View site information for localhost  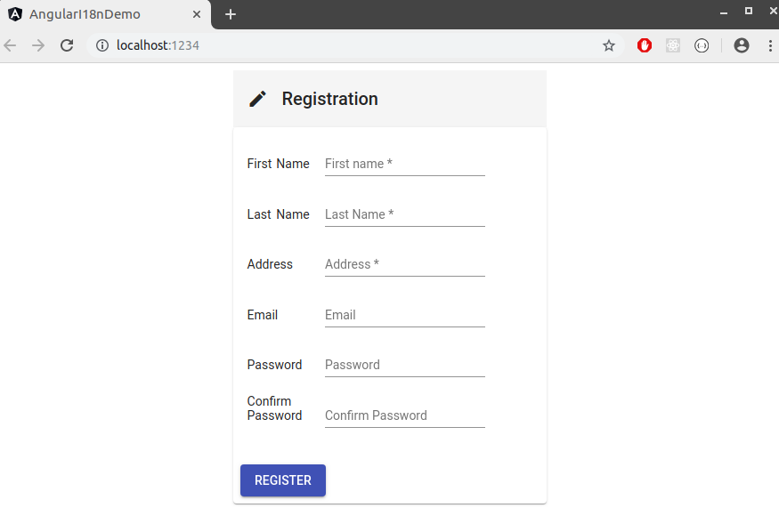[102, 45]
